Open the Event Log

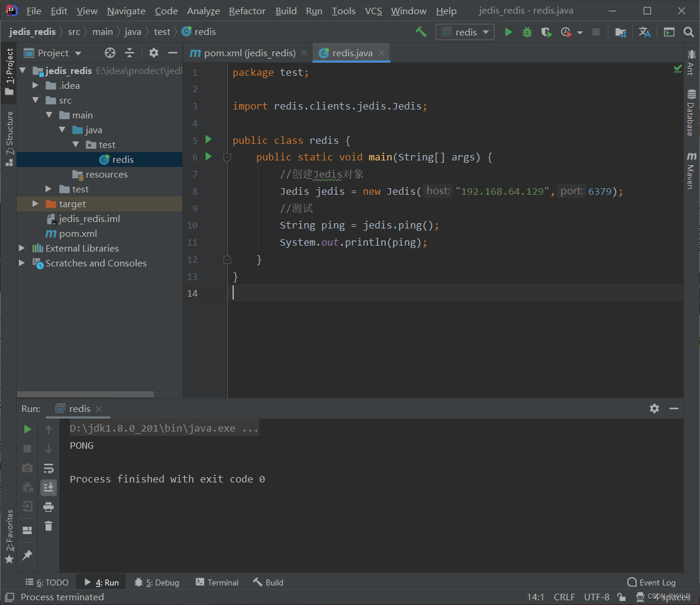point(651,583)
